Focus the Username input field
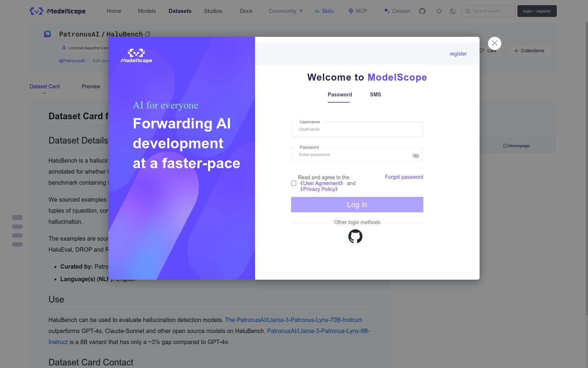The width and height of the screenshot is (588, 368). click(x=357, y=129)
